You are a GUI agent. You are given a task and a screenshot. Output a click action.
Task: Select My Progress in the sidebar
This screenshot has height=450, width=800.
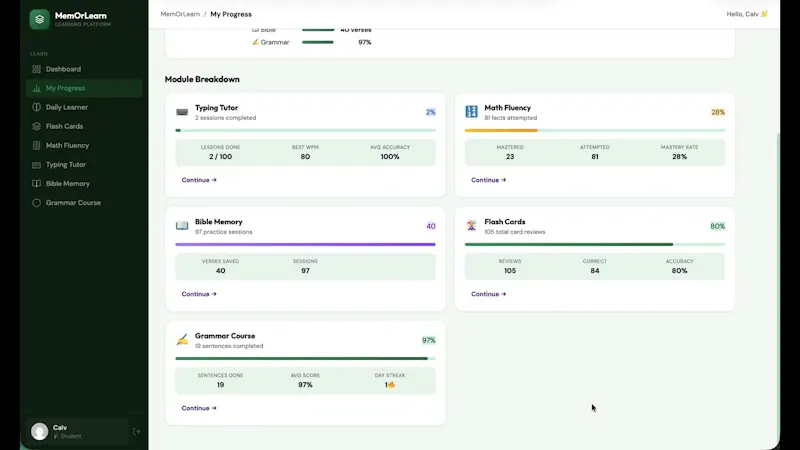[x=84, y=88]
